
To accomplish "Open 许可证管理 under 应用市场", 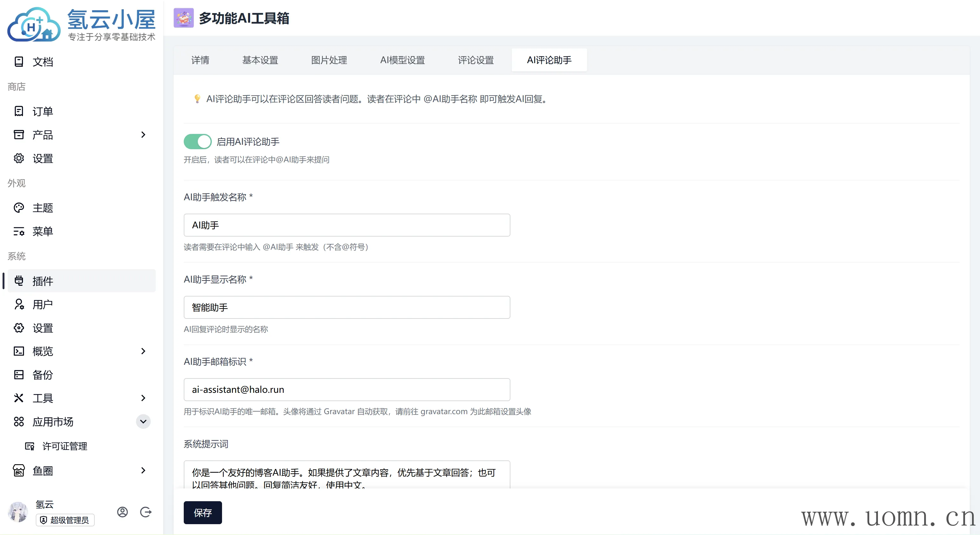I will click(65, 446).
